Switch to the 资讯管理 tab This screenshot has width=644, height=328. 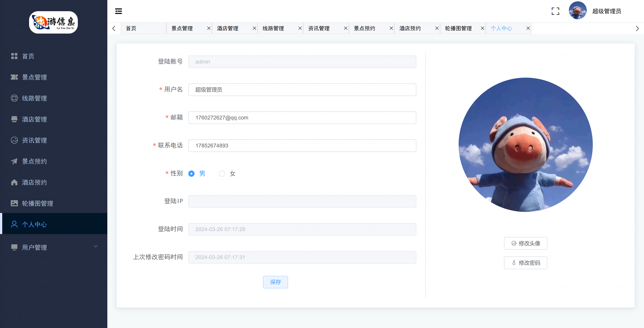tap(319, 28)
